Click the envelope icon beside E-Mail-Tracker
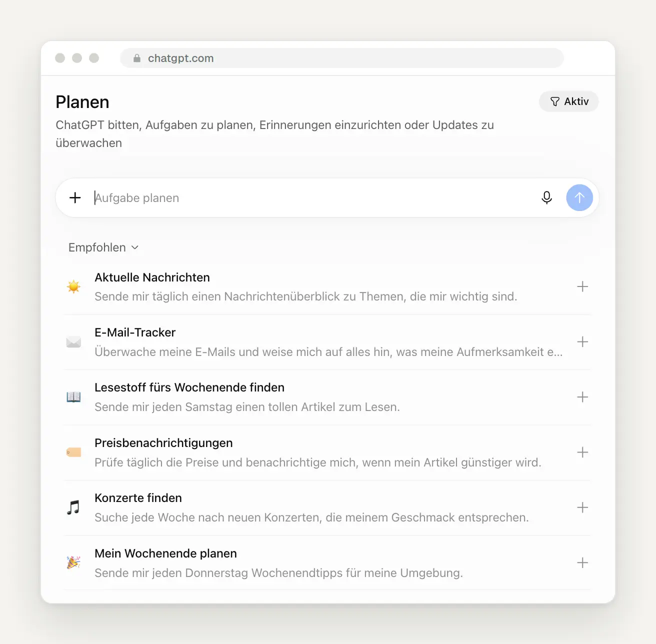Screen dimensions: 656x644 point(73,342)
